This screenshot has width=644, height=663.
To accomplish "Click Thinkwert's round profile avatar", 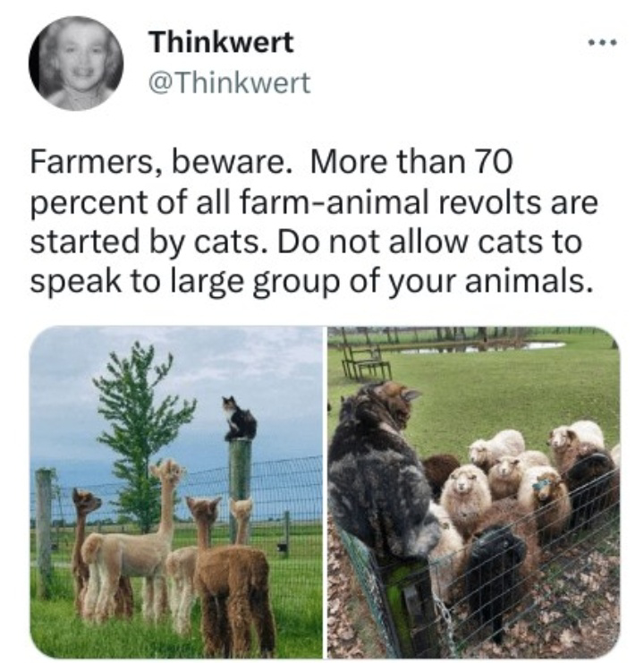I will pyautogui.click(x=76, y=64).
